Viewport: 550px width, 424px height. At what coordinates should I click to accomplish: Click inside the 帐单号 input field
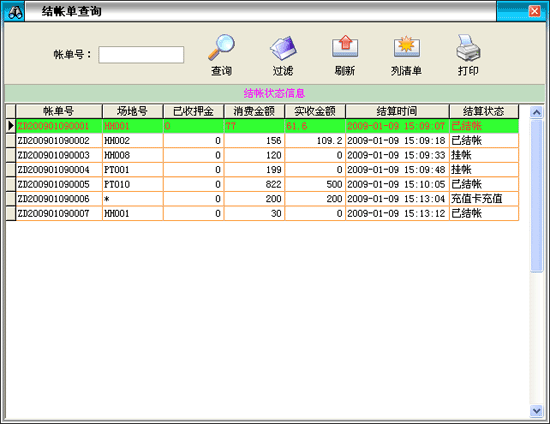(x=141, y=55)
